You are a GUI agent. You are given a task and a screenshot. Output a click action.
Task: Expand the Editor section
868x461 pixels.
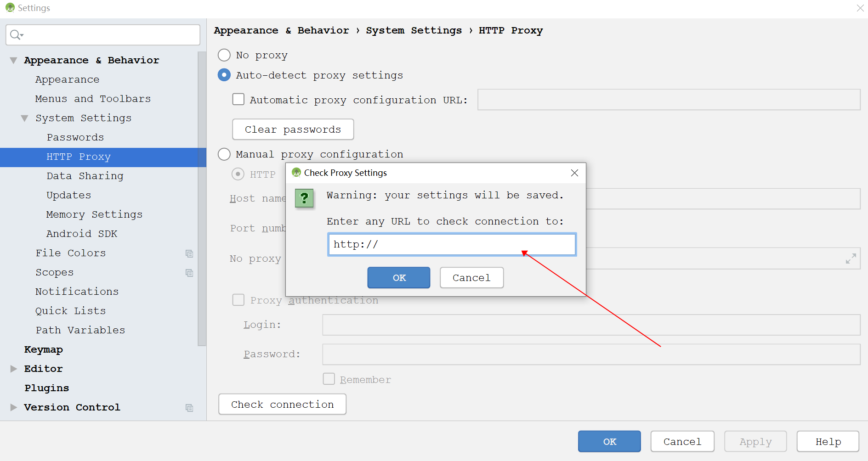click(13, 368)
